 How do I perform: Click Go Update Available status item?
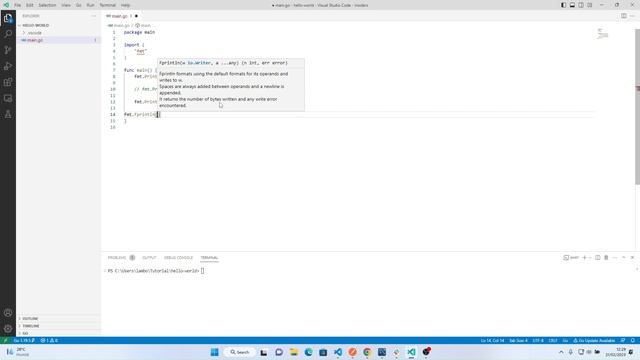[594, 340]
